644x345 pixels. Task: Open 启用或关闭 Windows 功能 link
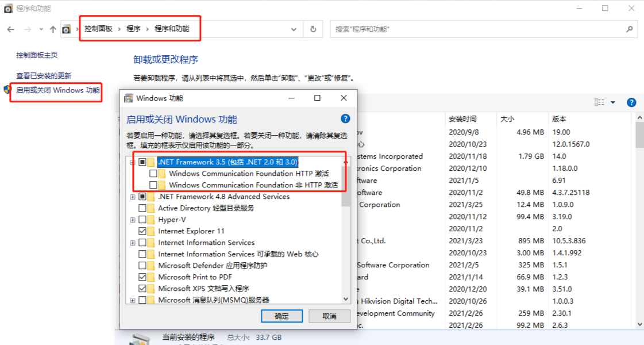58,90
